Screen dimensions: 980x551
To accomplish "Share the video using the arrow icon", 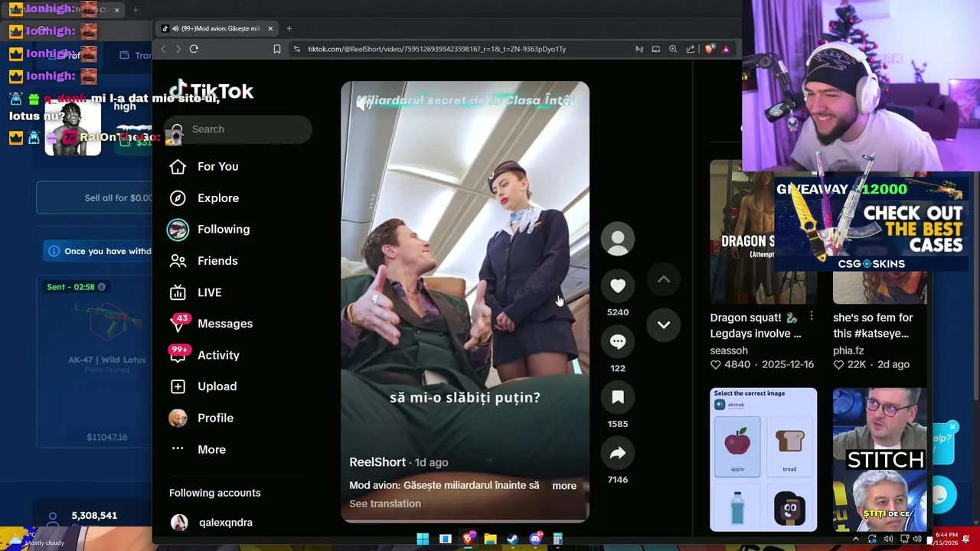I will (618, 453).
